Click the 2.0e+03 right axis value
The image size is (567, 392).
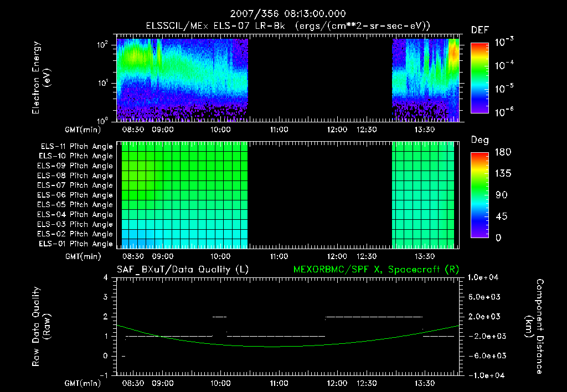pyautogui.click(x=484, y=317)
